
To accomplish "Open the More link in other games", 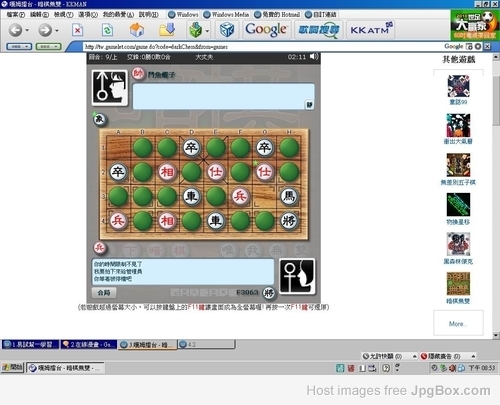I will [x=458, y=324].
